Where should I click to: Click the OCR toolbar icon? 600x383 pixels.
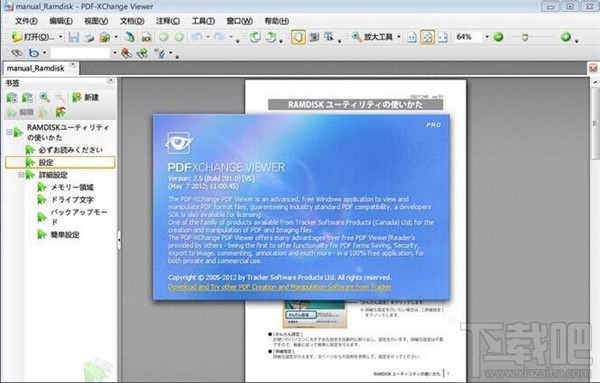[147, 37]
